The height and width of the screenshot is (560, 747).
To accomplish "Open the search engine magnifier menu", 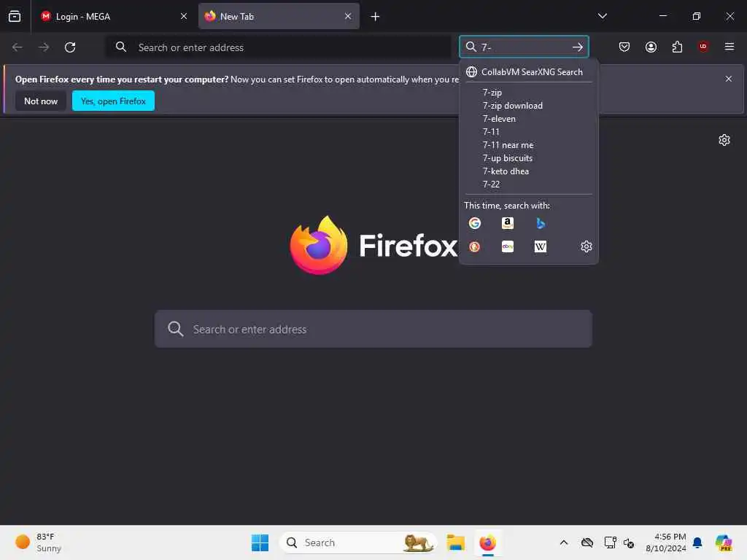I will 471,47.
